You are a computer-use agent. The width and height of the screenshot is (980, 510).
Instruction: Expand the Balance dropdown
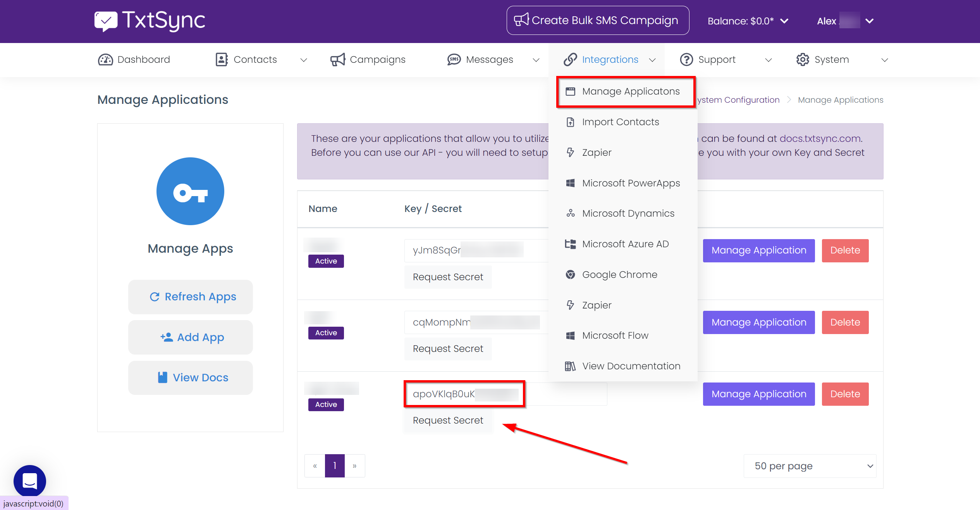[784, 21]
